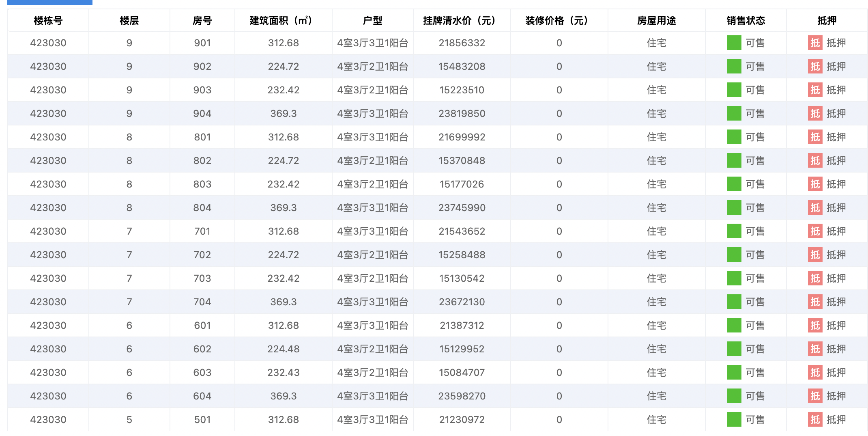The height and width of the screenshot is (436, 868).
Task: Click the green sale-status swatch for room 801
Action: pos(734,137)
